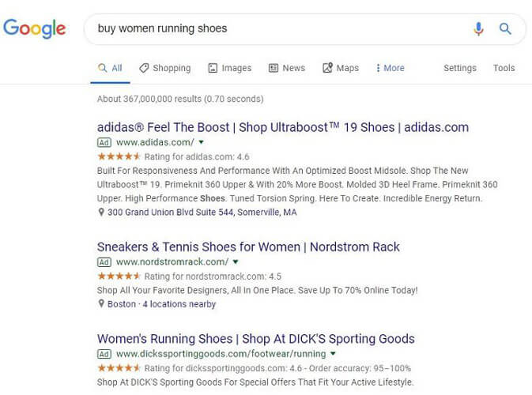Click the blue search magnifier icon
532x395 pixels.
[505, 29]
